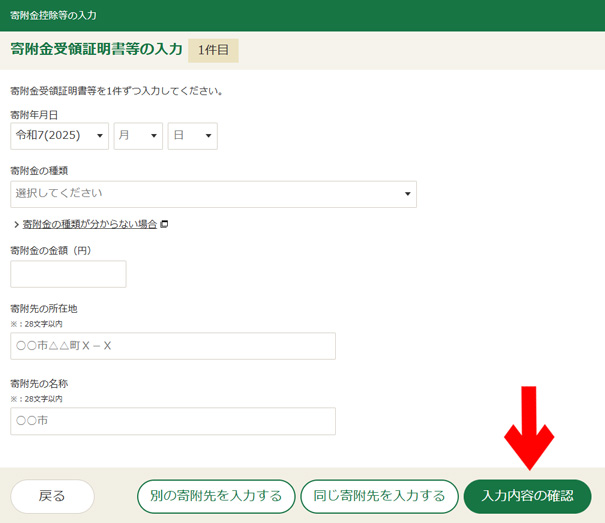605x523 pixels.
Task: Click the red downward arrow graphic
Action: click(x=529, y=427)
